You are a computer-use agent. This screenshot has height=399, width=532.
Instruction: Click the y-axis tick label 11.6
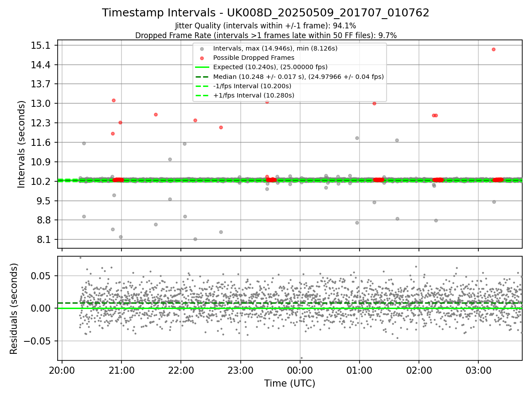coord(42,142)
